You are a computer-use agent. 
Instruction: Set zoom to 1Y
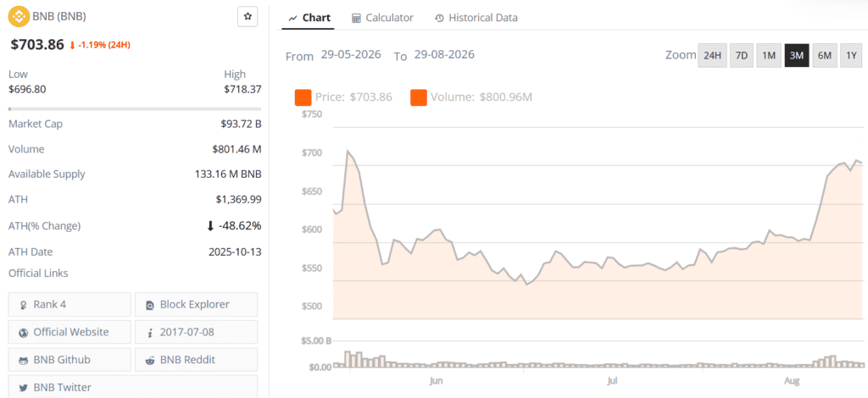click(x=851, y=55)
